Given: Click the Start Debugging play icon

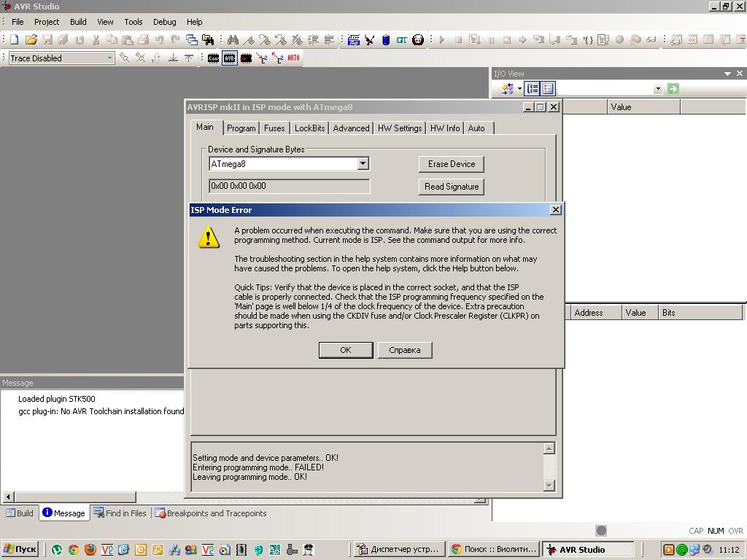Looking at the screenshot, I should [x=442, y=40].
